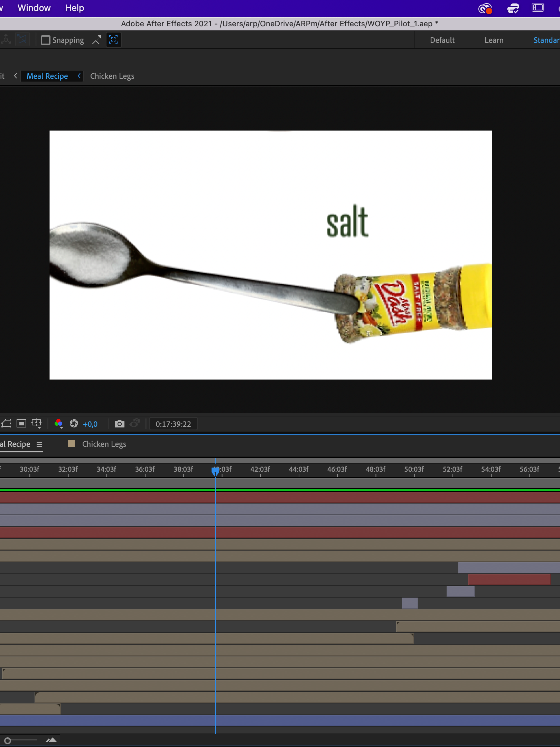Toggle the local axis mode icon
560x747 pixels.
(6, 40)
